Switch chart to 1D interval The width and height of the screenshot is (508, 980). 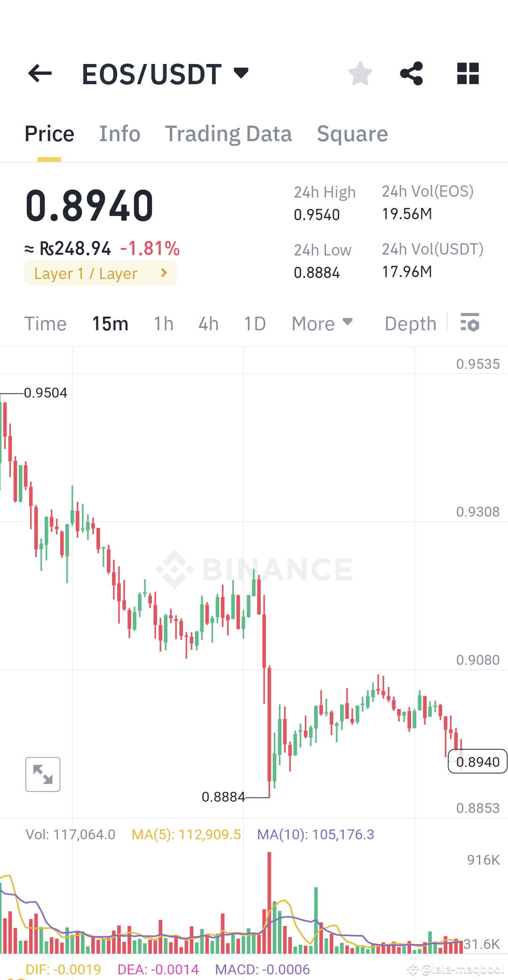point(254,323)
